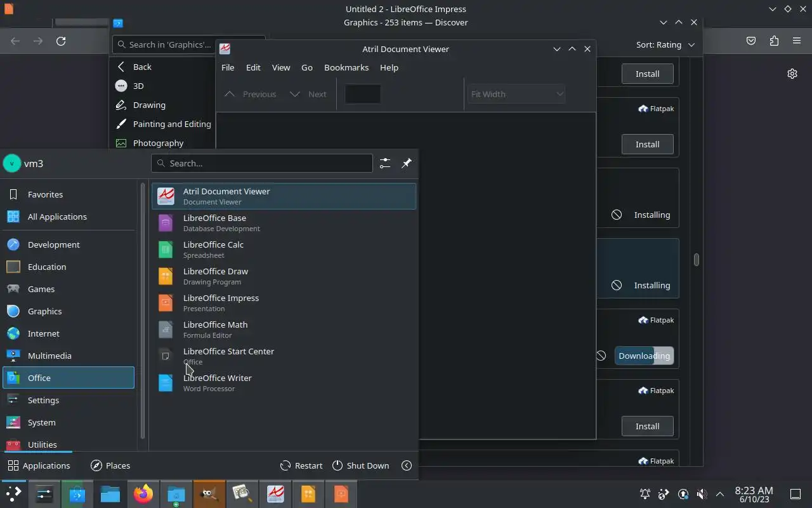The width and height of the screenshot is (812, 508).
Task: Open the Fit Width zoom dropdown
Action: click(516, 94)
